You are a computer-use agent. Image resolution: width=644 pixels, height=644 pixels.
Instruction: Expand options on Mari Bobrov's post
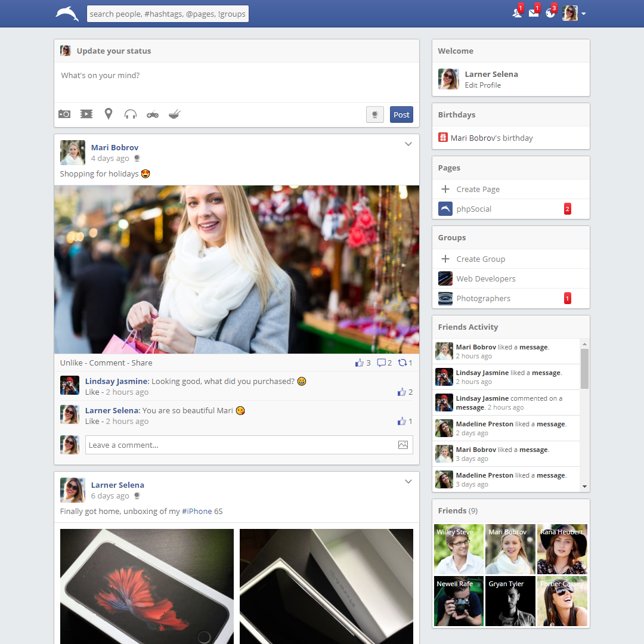pyautogui.click(x=408, y=144)
